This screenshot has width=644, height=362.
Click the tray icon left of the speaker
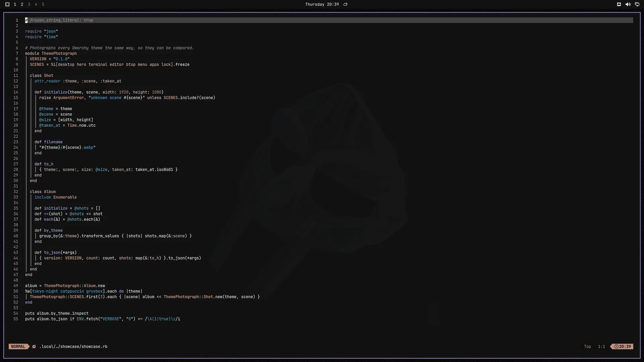pos(619,4)
